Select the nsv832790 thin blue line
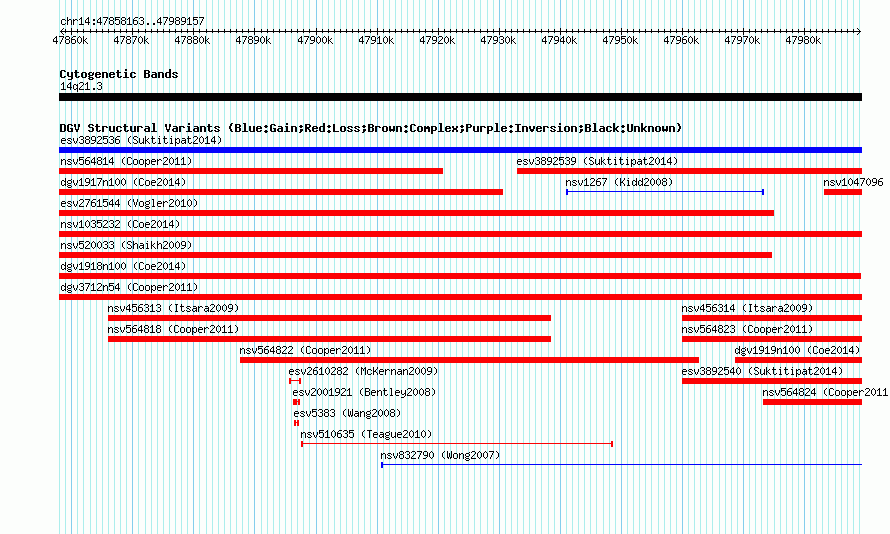This screenshot has height=534, width=890. tap(622, 465)
